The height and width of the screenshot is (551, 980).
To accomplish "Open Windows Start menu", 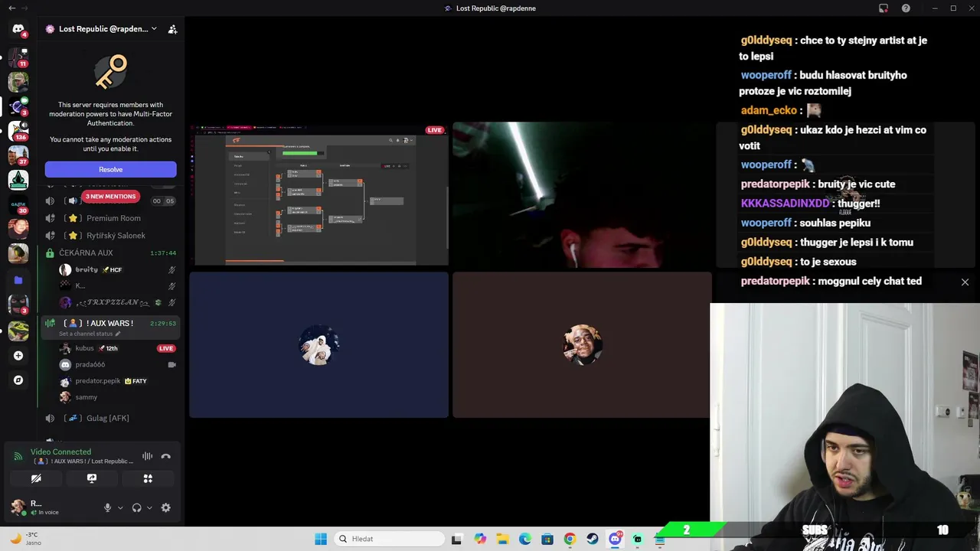I will 321,539.
